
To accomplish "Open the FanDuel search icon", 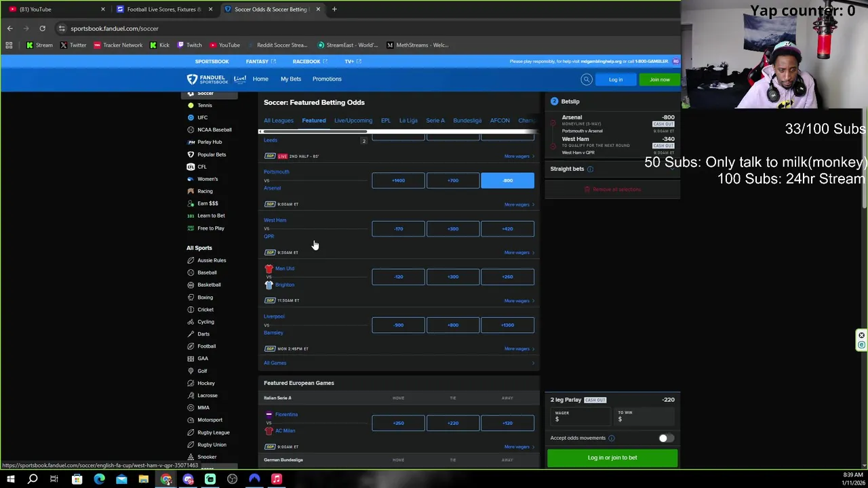I will 587,79.
